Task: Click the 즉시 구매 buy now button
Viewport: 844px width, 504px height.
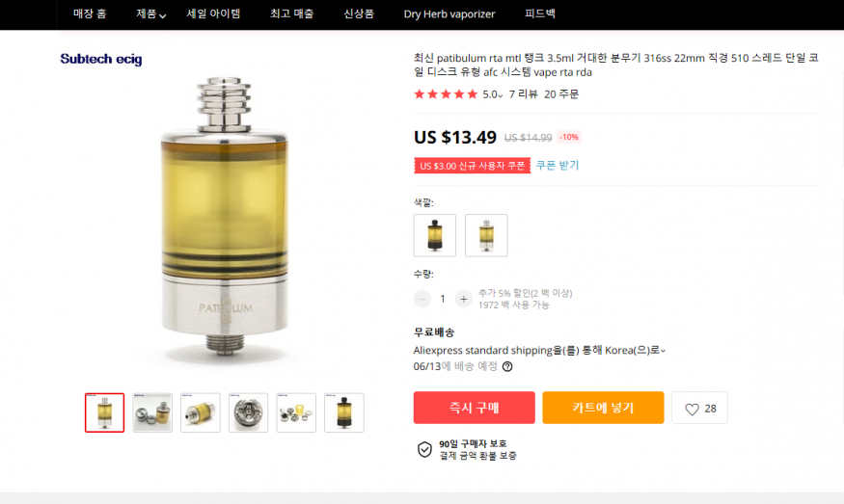Action: (475, 408)
